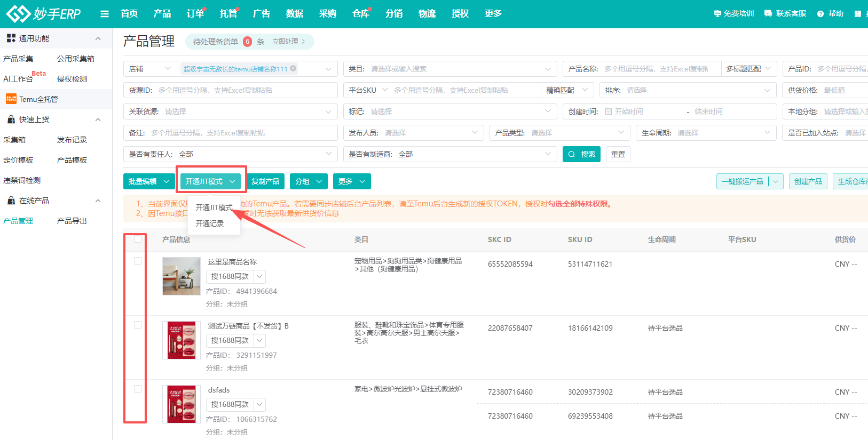Remove the selected temu store tag

click(293, 68)
